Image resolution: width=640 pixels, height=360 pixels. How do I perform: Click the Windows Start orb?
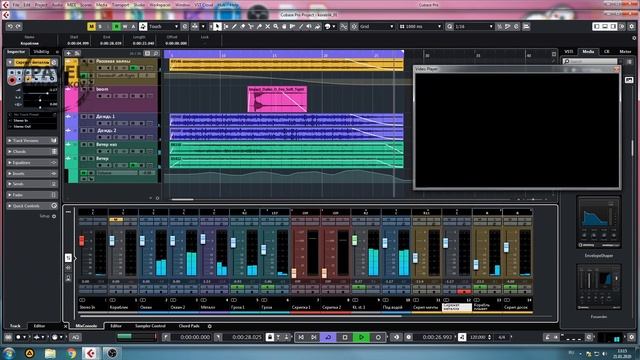coord(9,353)
